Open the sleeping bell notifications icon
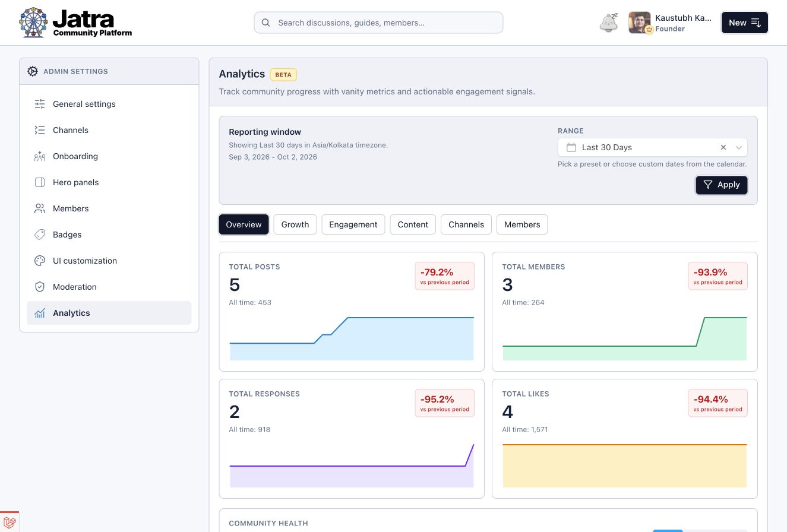This screenshot has width=787, height=532. tap(608, 23)
